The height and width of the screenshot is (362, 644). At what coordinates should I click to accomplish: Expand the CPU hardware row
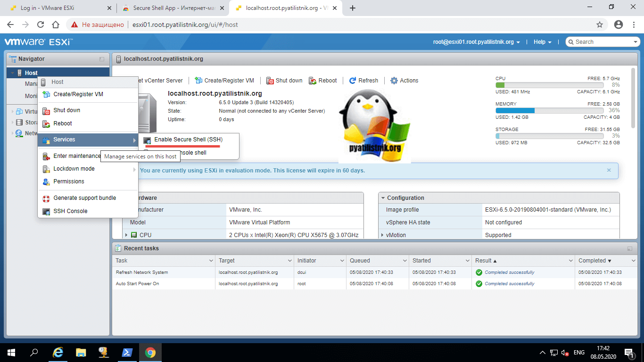coord(126,235)
